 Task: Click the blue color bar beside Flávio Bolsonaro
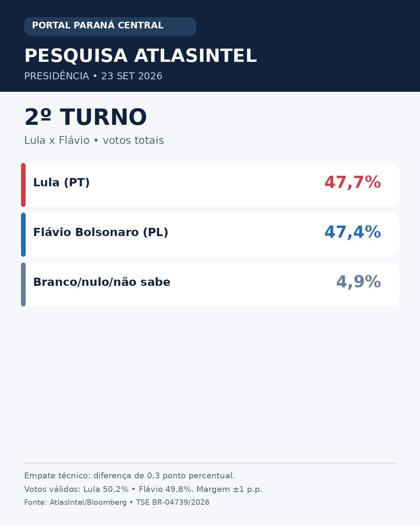click(23, 234)
